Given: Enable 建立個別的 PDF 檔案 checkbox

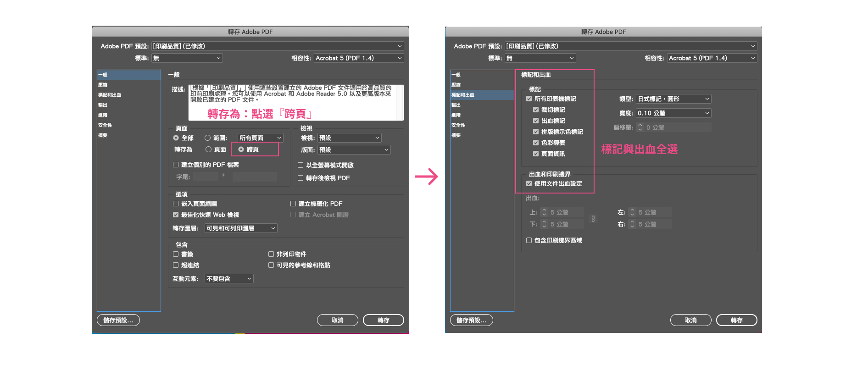Looking at the screenshot, I should pyautogui.click(x=176, y=165).
